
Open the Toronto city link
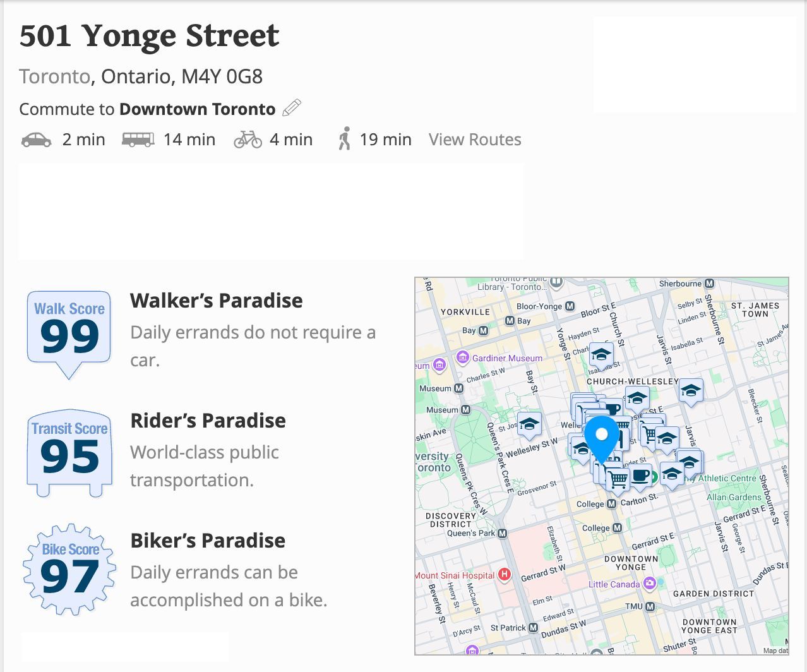(x=55, y=76)
